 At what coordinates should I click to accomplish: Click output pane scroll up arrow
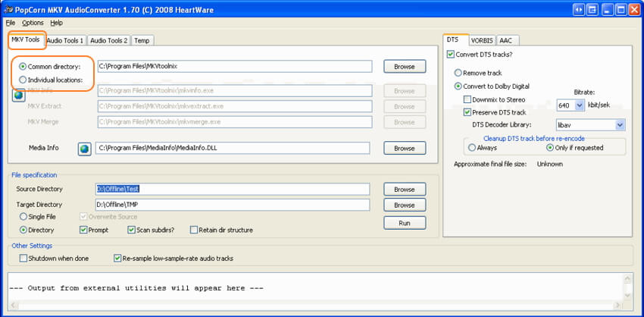pos(627,279)
